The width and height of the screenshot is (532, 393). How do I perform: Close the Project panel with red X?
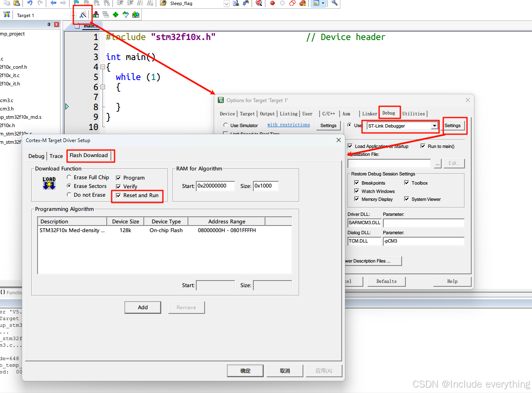pos(57,25)
